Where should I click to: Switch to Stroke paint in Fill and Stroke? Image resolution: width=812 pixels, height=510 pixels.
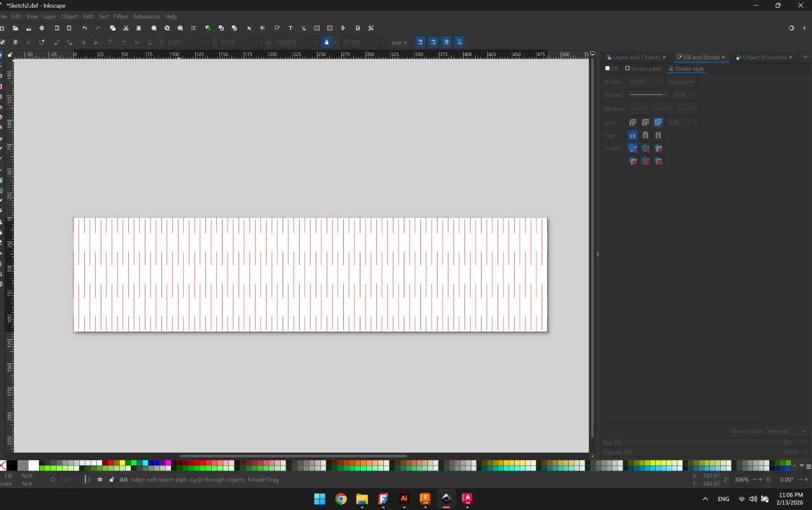pos(645,68)
